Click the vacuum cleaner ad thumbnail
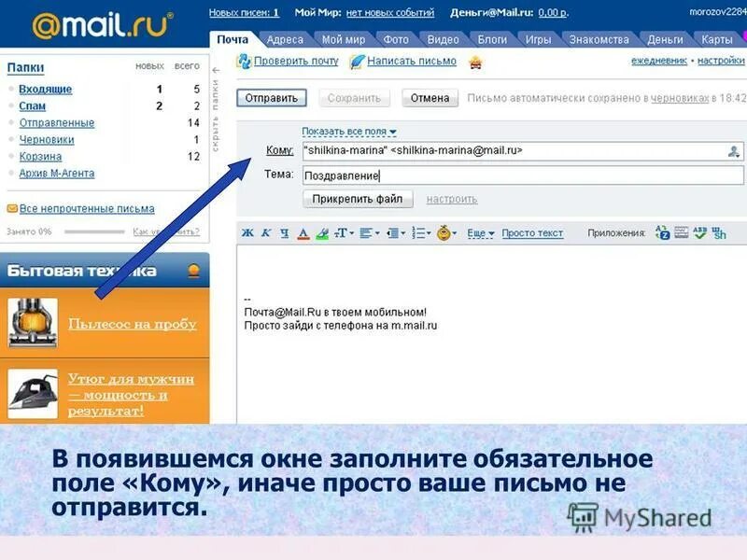 pos(33,323)
